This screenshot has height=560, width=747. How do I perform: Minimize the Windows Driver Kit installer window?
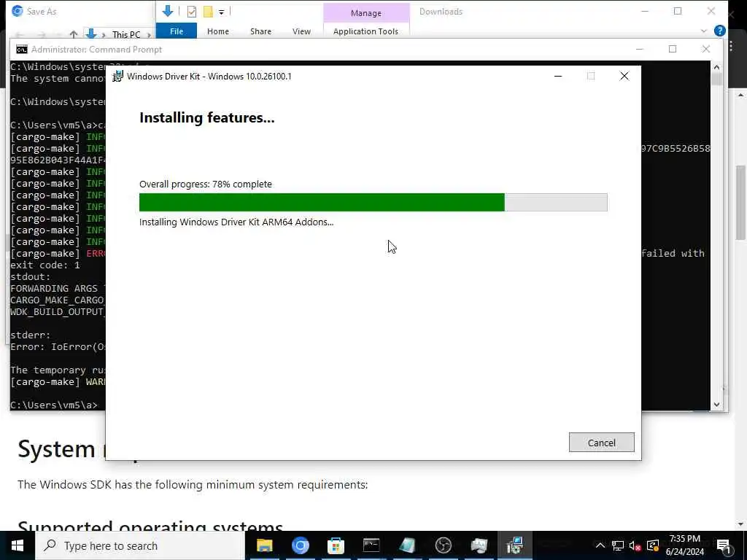(x=558, y=76)
